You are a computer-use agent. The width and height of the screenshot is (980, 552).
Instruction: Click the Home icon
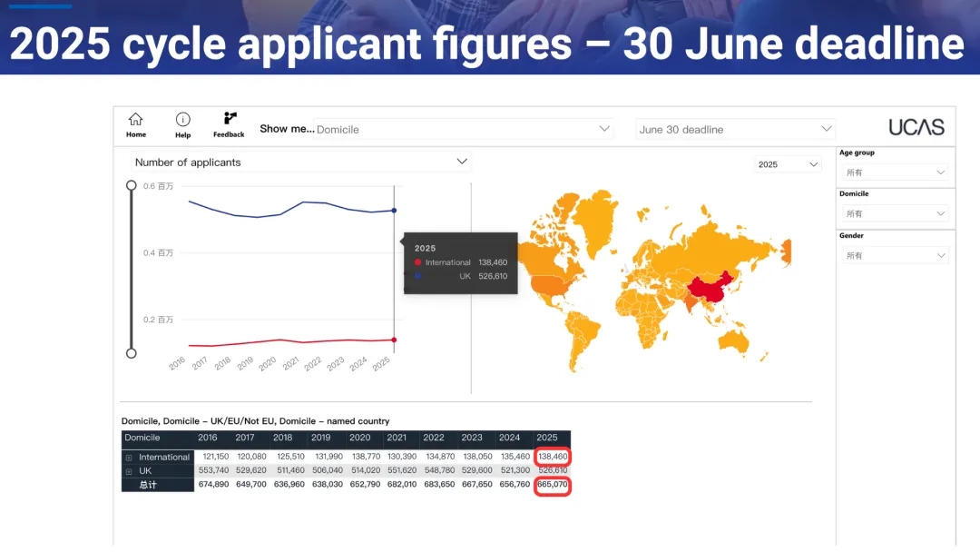(x=135, y=120)
